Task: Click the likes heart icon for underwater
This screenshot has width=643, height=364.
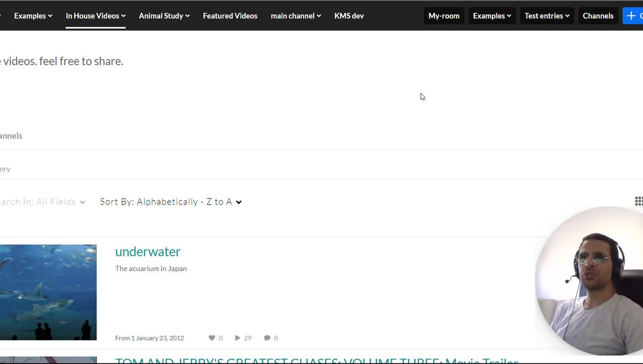Action: (212, 338)
